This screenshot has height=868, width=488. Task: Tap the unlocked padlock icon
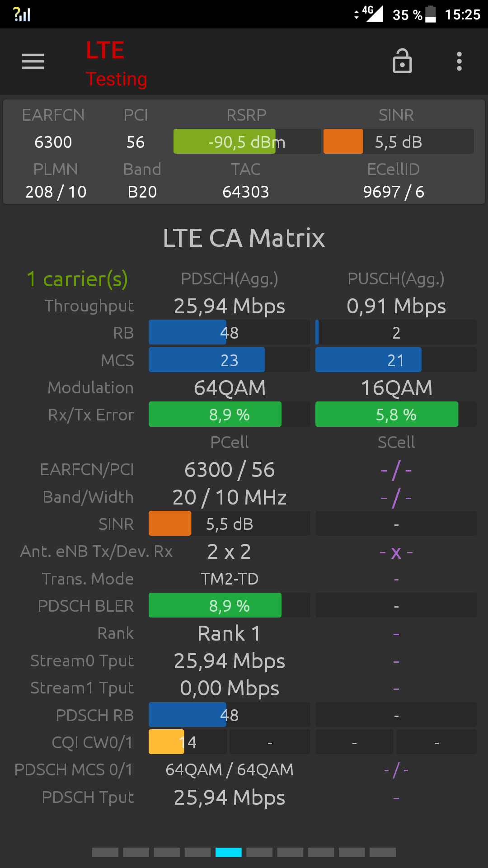point(402,61)
